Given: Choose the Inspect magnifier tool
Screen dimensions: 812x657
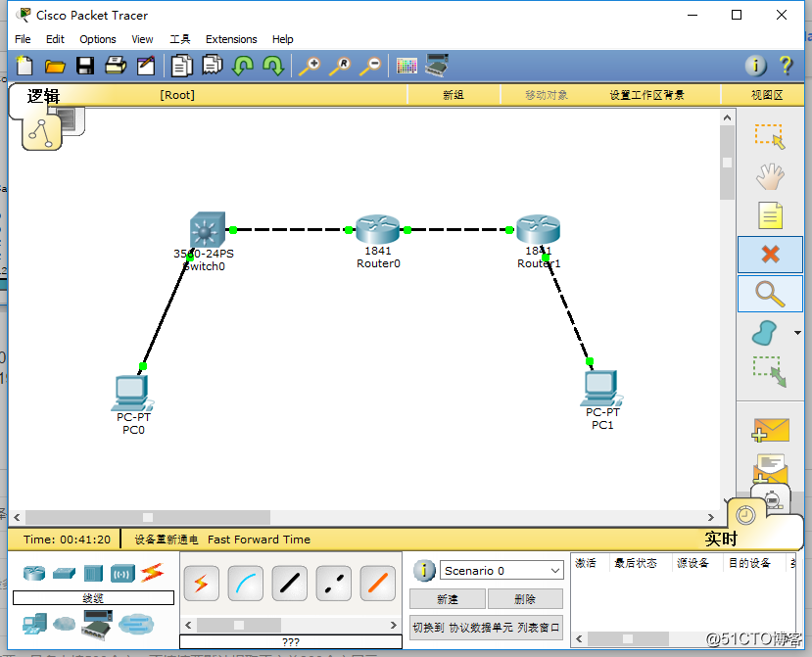Looking at the screenshot, I should pos(771,294).
